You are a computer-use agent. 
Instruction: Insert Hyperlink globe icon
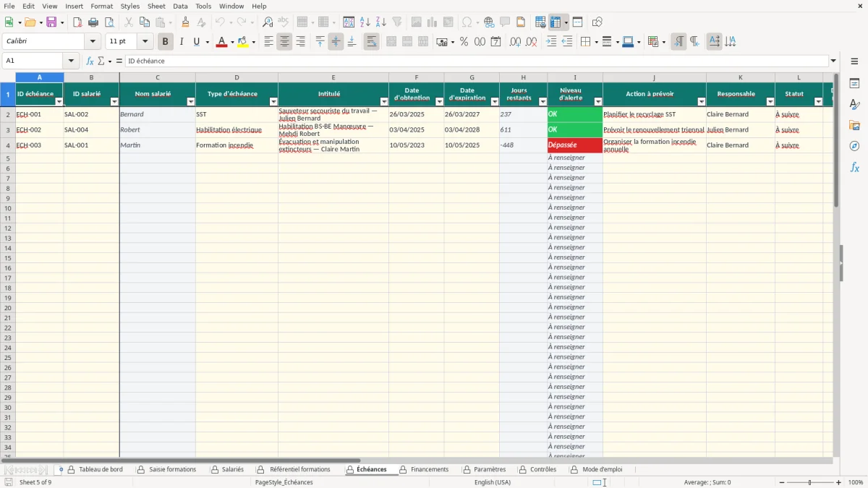489,22
